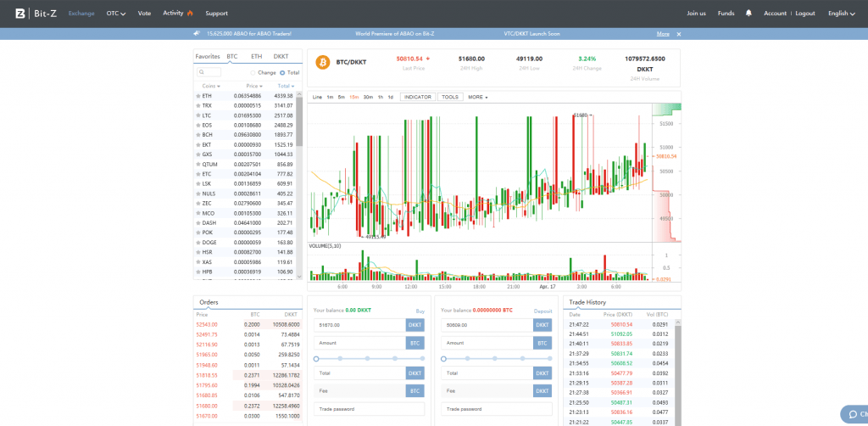868x426 pixels.
Task: Open the OTC dropdown menu
Action: pos(115,14)
